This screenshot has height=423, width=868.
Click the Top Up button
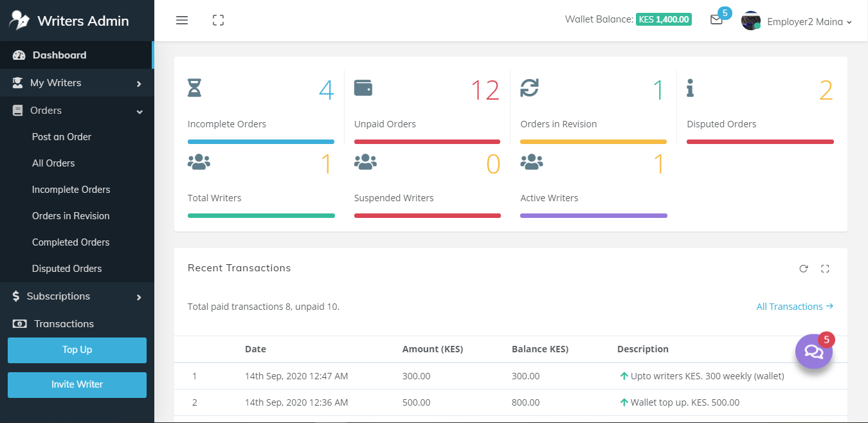click(77, 350)
